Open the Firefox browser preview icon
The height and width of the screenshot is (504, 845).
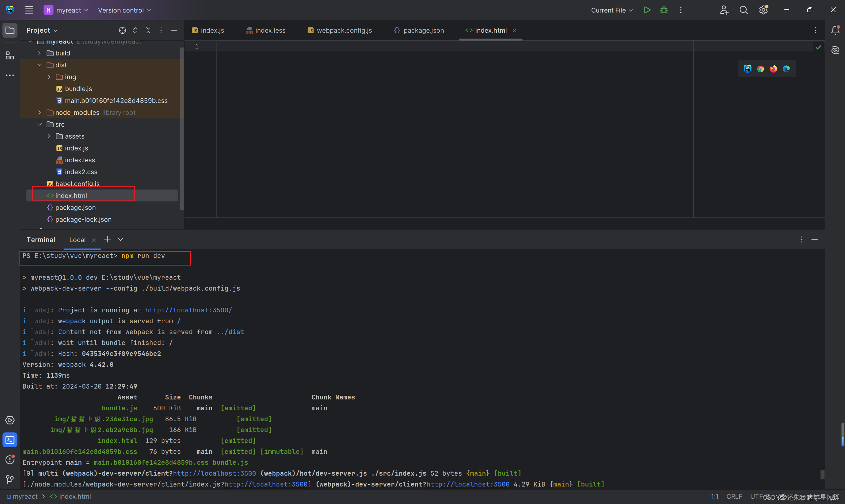(x=773, y=69)
